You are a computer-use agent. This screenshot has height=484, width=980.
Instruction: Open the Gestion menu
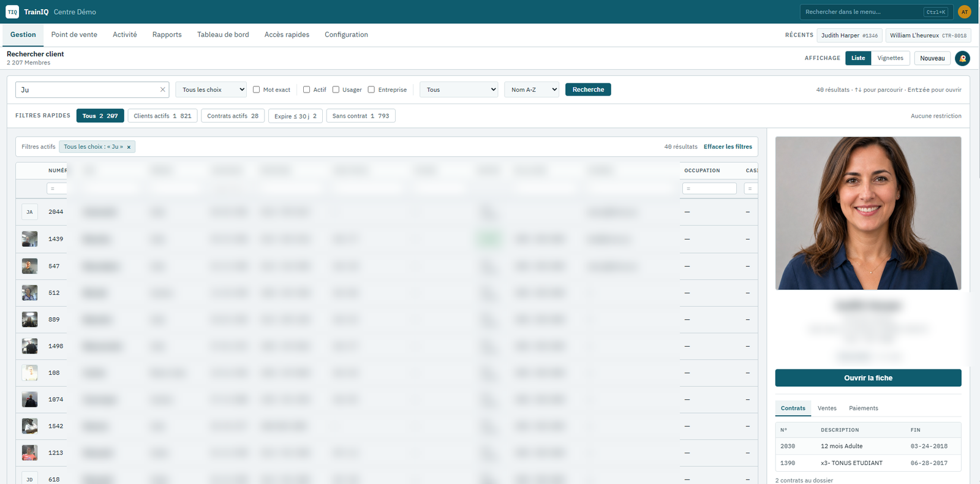tap(23, 35)
